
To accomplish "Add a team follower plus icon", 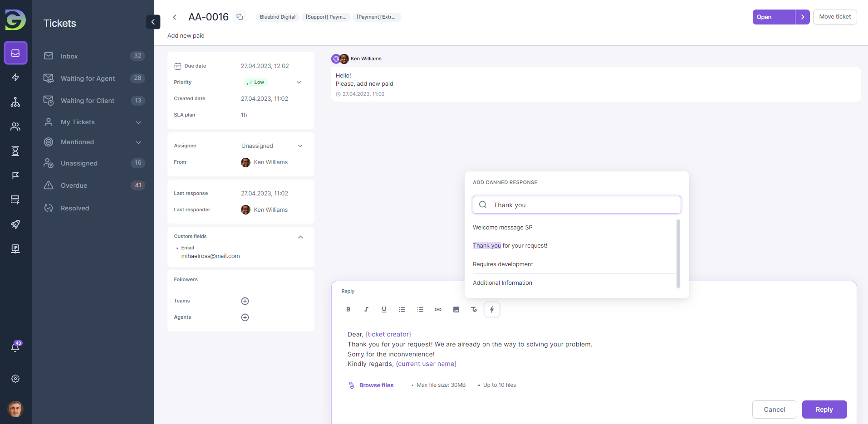I will (245, 301).
